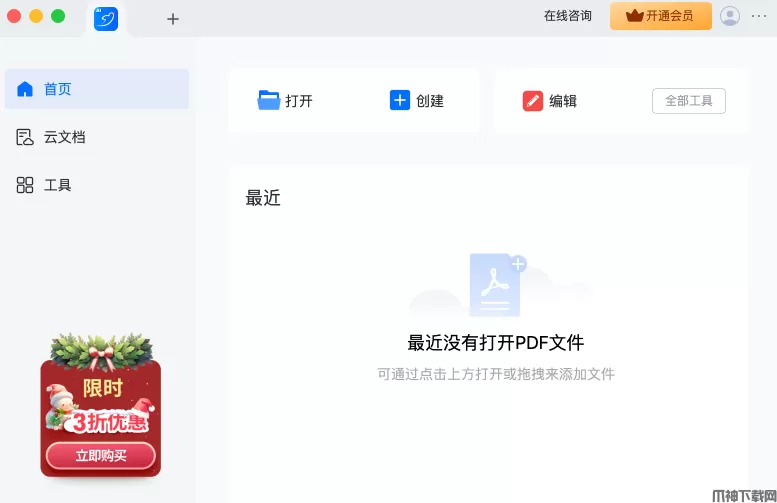This screenshot has width=777, height=503.
Task: Minimize the window with yellow button
Action: (36, 16)
